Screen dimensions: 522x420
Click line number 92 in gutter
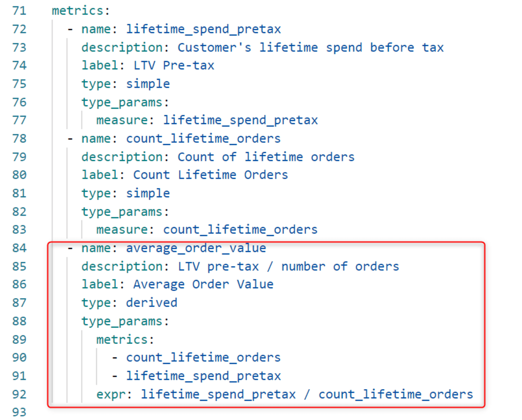pyautogui.click(x=19, y=394)
